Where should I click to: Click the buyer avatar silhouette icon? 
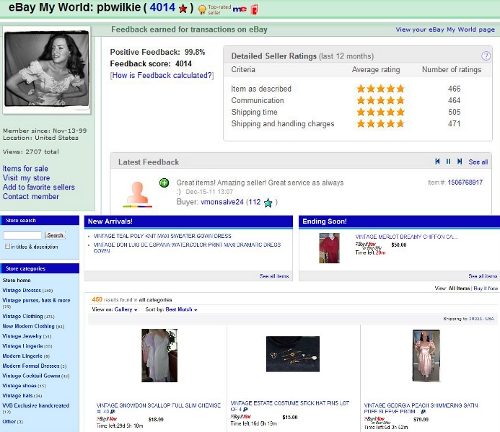[137, 194]
